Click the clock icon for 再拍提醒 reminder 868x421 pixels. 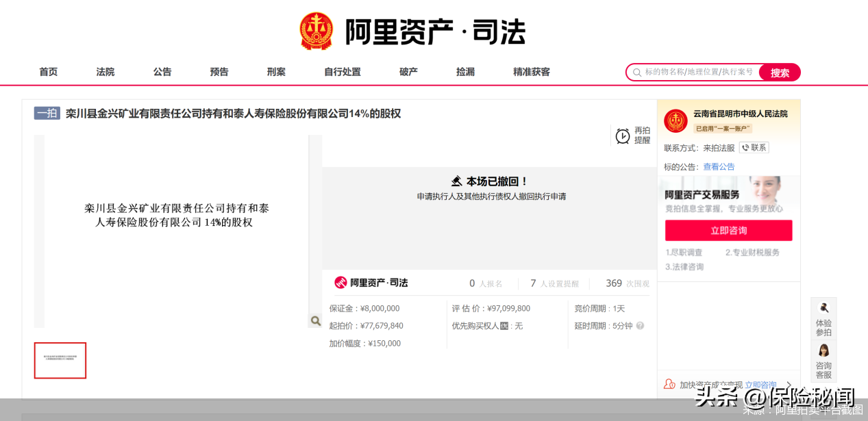pyautogui.click(x=622, y=136)
